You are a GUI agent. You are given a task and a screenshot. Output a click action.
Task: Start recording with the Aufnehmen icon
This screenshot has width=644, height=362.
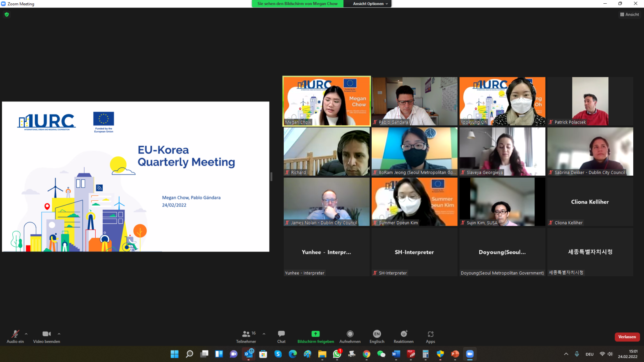click(350, 334)
